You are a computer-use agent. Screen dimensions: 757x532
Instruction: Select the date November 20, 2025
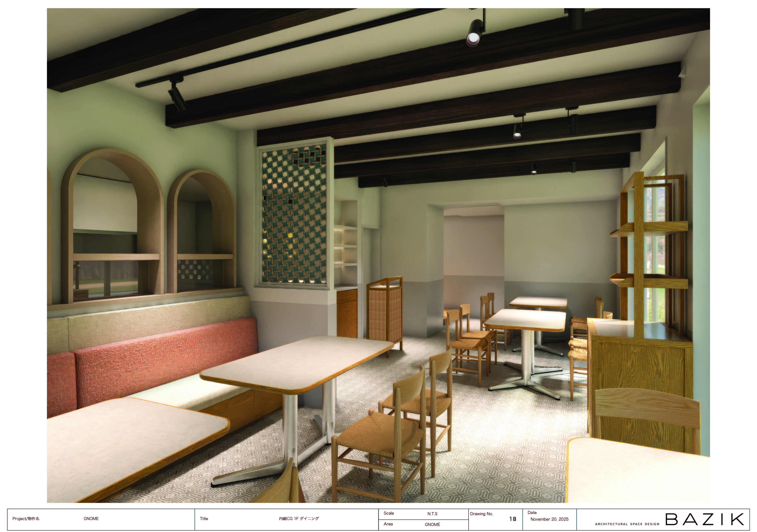549,519
